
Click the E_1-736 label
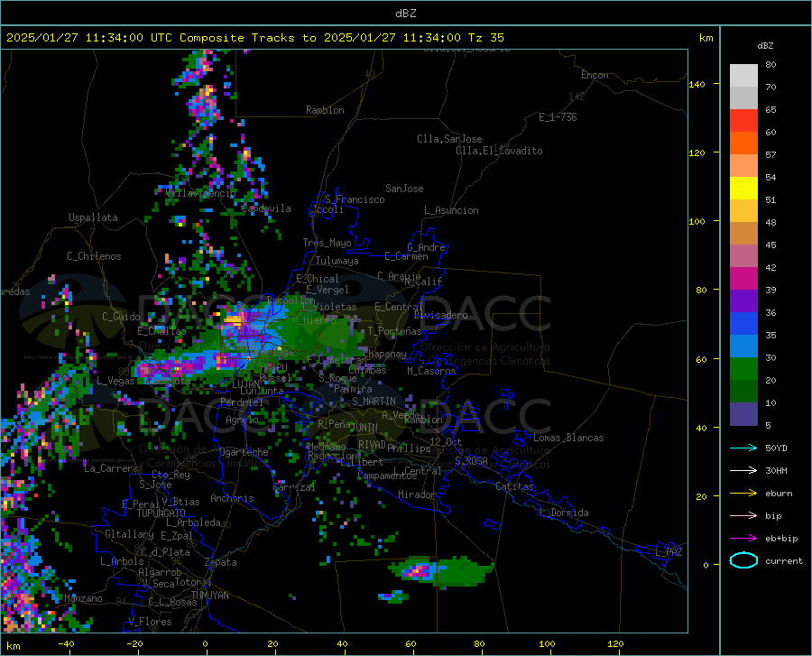pos(558,117)
